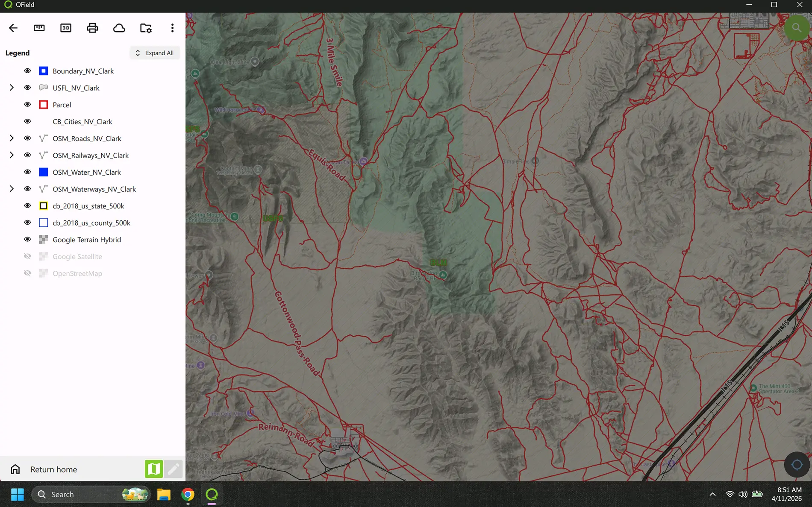Screen dimensions: 812x507
Task: Click the cb_2018_us_state_500k yellow symbol swatch
Action: point(43,206)
